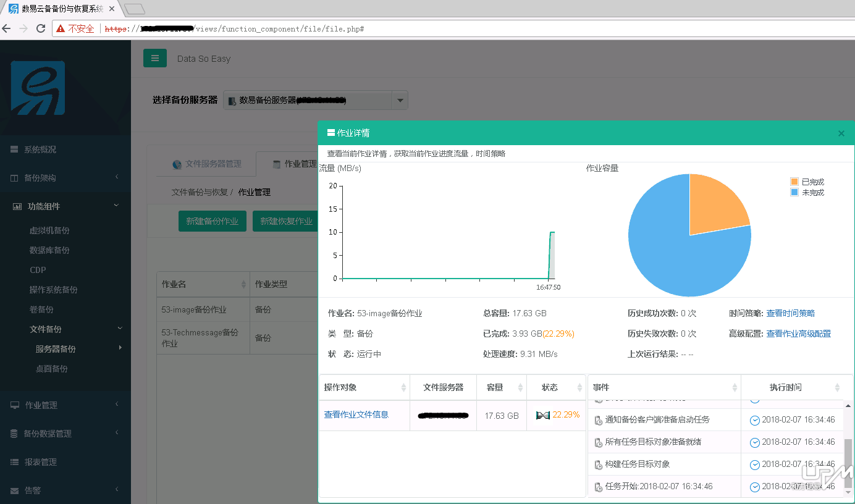Expand the 作业管理 sidebar menu
Viewport: 855px width, 504px height.
(65, 405)
